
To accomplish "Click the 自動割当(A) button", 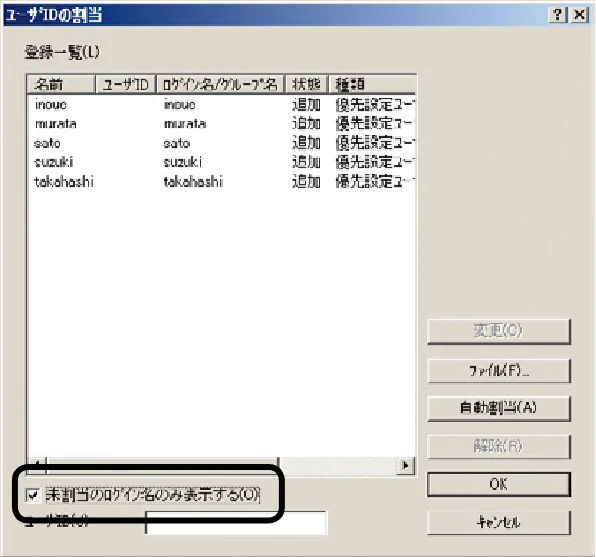I will (x=499, y=408).
